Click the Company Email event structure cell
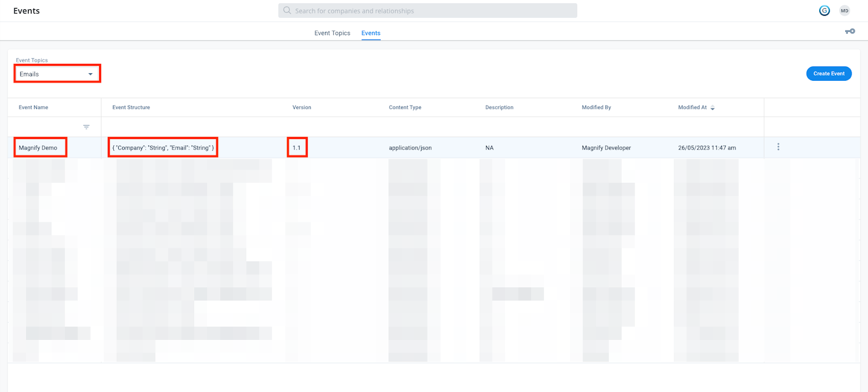Viewport: 868px width, 392px height. coord(163,147)
